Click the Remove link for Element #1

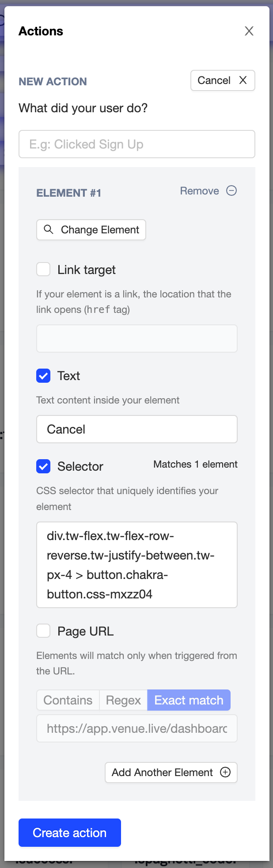pos(199,191)
